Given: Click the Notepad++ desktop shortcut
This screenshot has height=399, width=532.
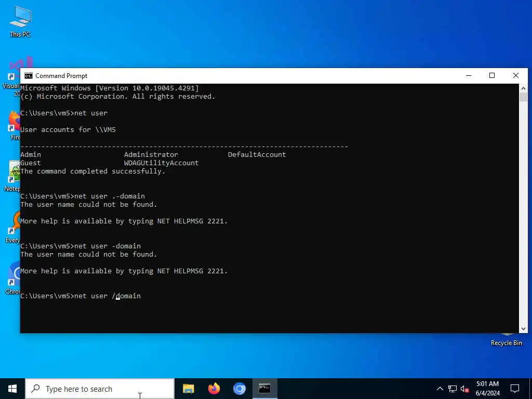Looking at the screenshot, I should tap(12, 177).
